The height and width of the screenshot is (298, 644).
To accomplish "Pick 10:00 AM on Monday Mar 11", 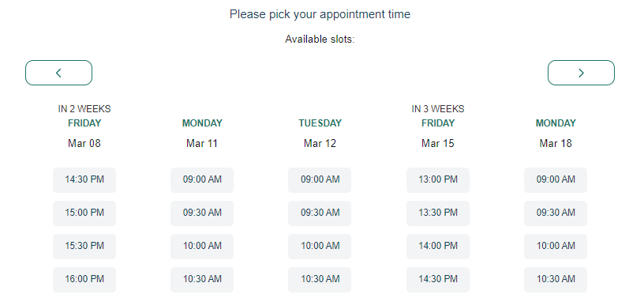I will [202, 246].
